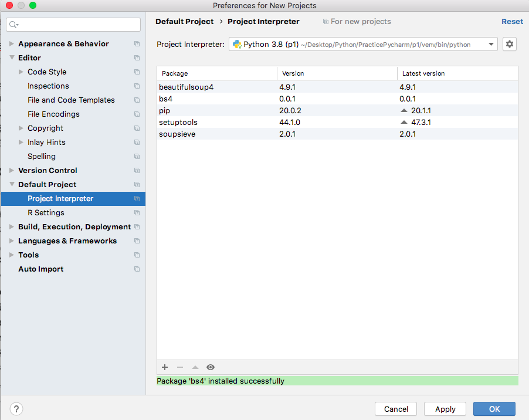Click project-level icon beside Project Interpreter

[x=137, y=199]
